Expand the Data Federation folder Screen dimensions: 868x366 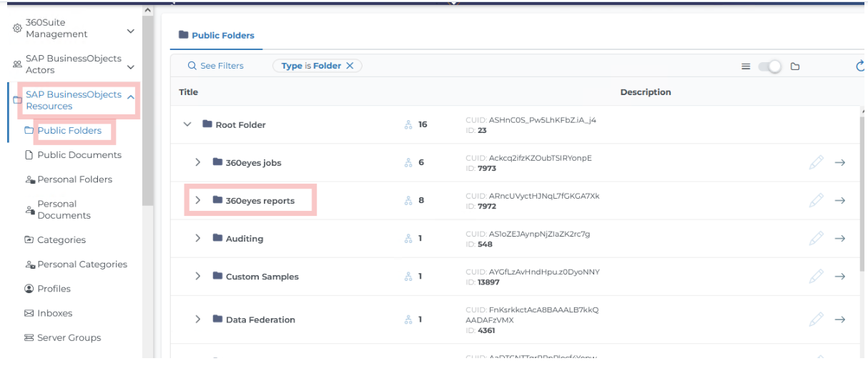198,320
